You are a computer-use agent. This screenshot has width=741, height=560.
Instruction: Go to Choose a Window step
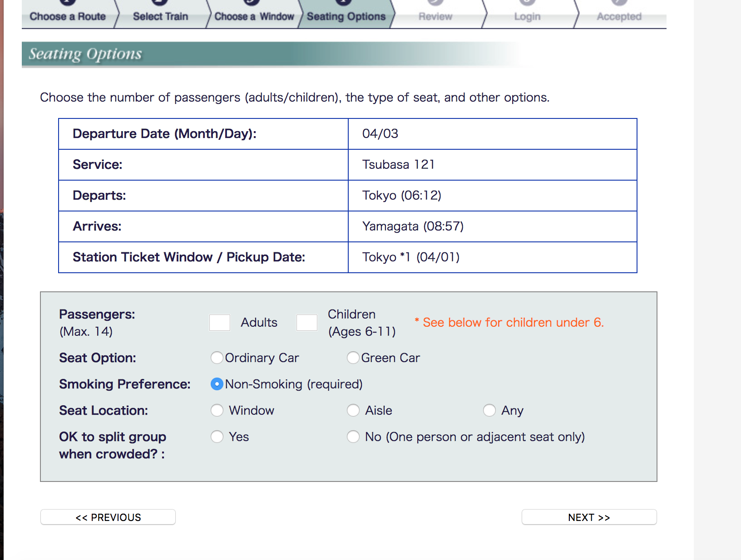254,16
